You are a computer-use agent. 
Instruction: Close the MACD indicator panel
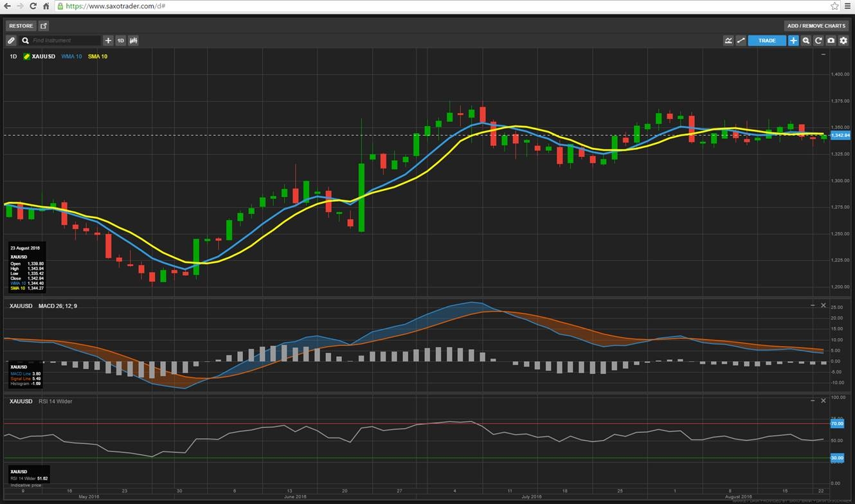point(824,305)
